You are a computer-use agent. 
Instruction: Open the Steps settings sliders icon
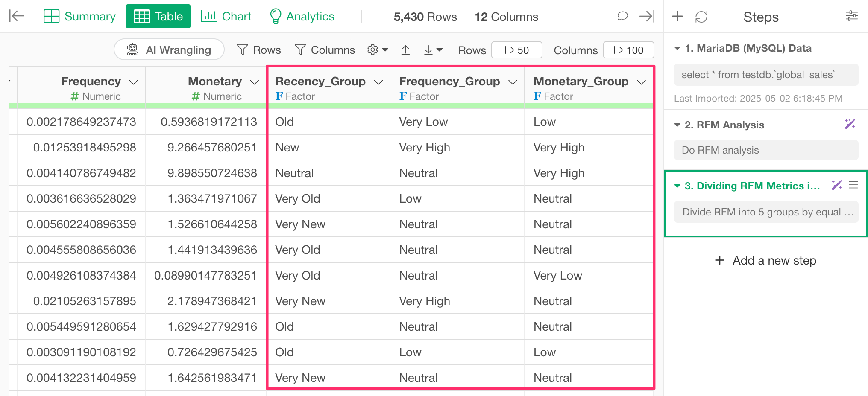click(851, 16)
